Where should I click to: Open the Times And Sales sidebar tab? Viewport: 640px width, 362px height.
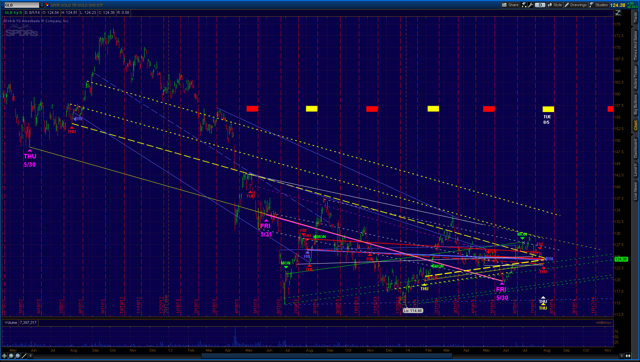pos(636,47)
